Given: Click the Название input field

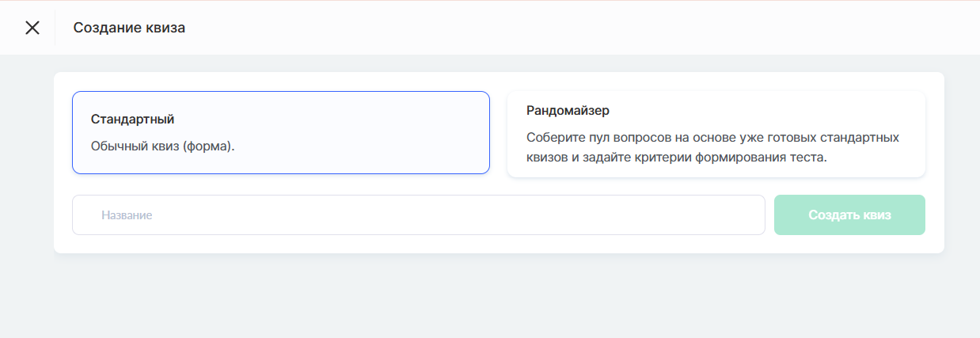Looking at the screenshot, I should coord(418,215).
